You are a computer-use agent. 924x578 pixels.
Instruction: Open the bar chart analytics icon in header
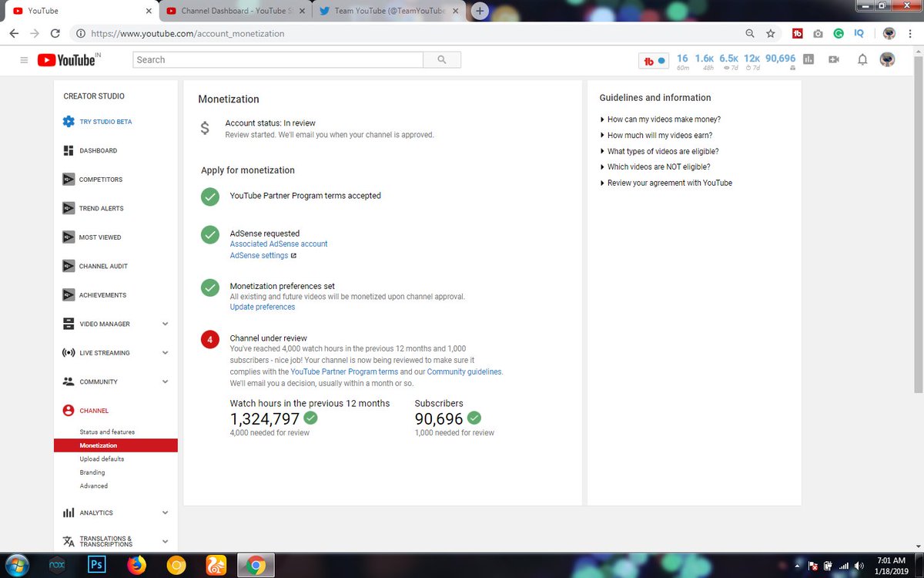(x=808, y=59)
